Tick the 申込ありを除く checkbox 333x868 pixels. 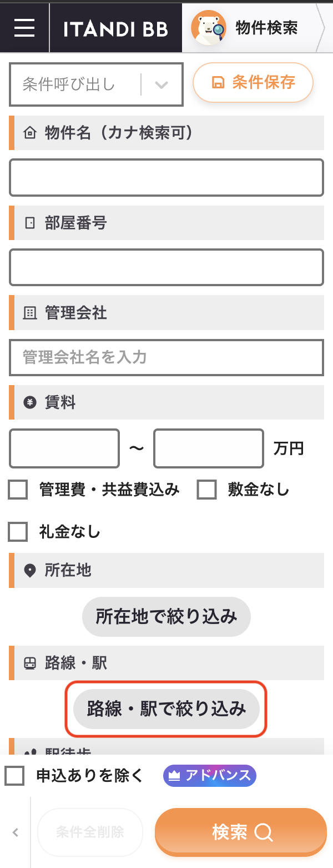tap(14, 776)
